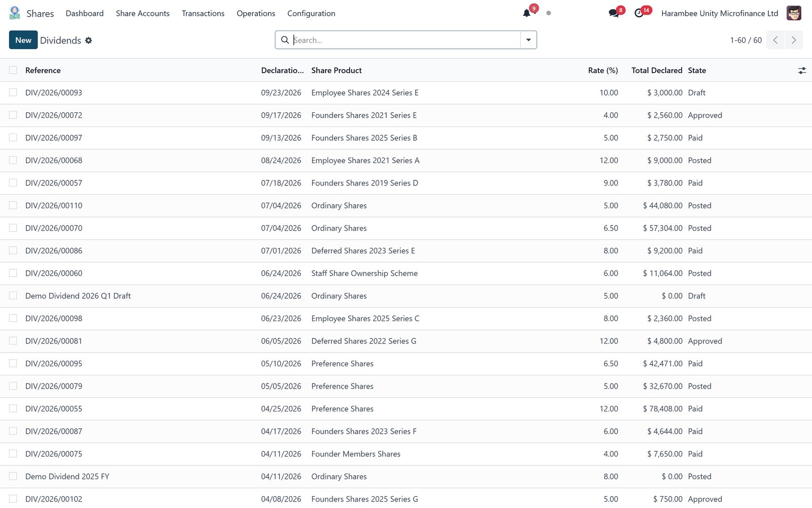Sort by the State column header
This screenshot has height=508, width=812.
pyautogui.click(x=697, y=71)
